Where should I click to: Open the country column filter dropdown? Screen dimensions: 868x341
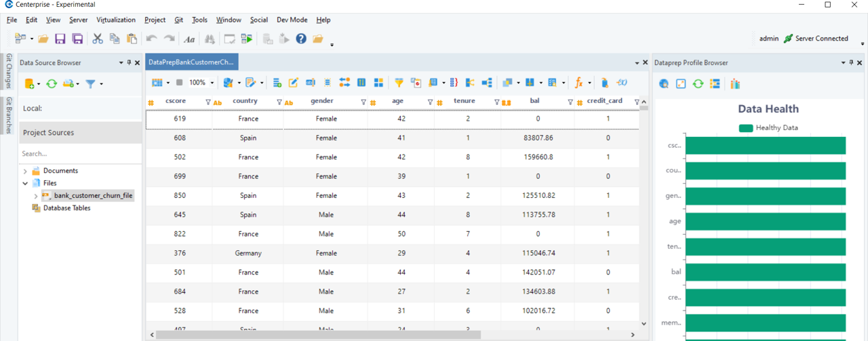tap(279, 102)
